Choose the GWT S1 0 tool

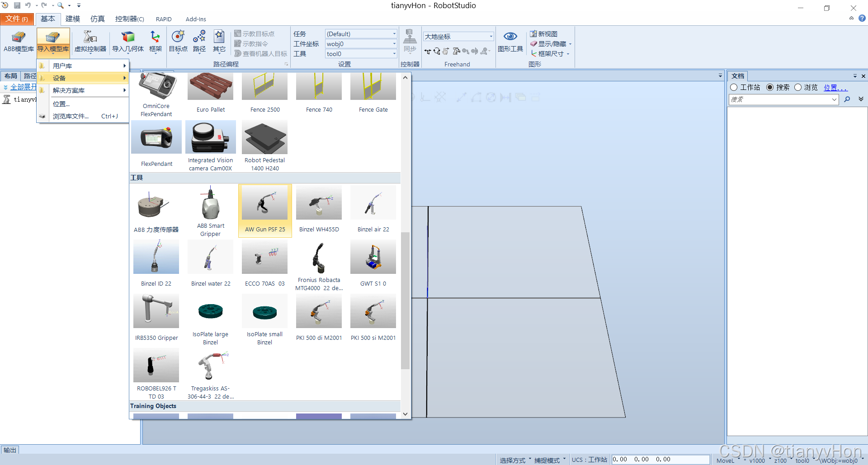[373, 264]
